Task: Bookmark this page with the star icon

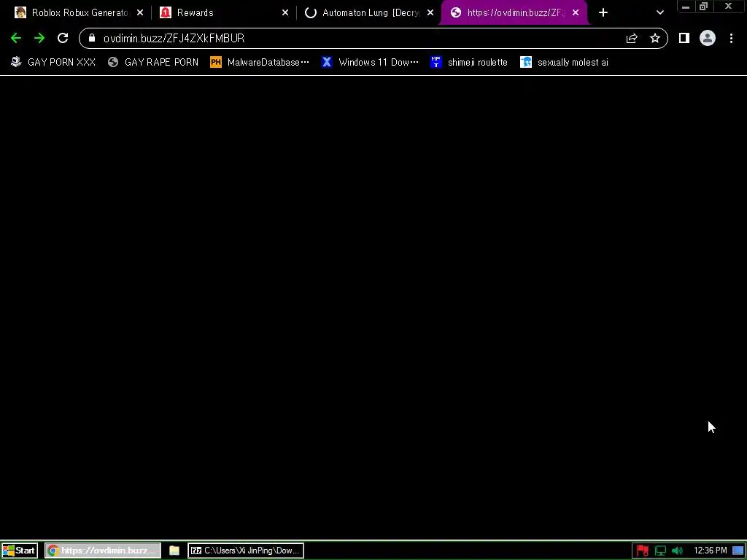Action: point(655,38)
